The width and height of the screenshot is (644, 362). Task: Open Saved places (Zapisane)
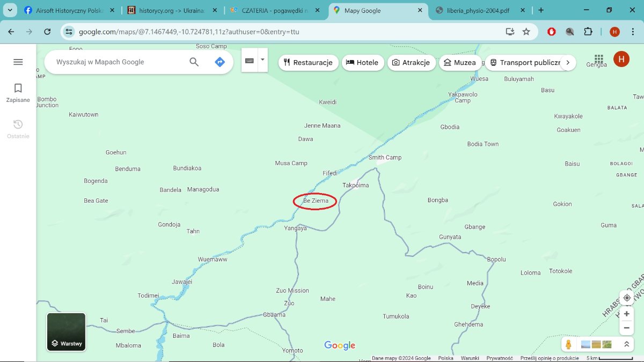18,93
